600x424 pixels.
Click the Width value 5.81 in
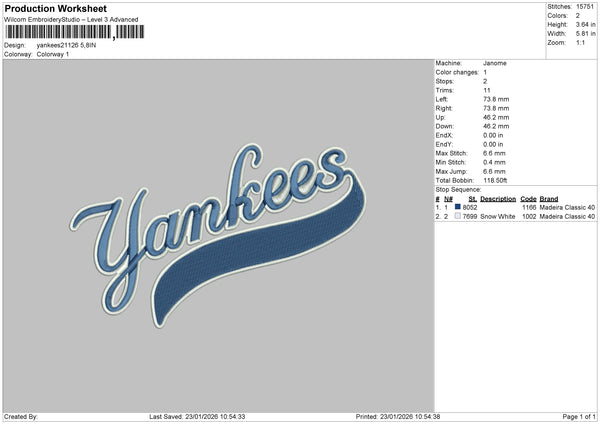click(585, 34)
